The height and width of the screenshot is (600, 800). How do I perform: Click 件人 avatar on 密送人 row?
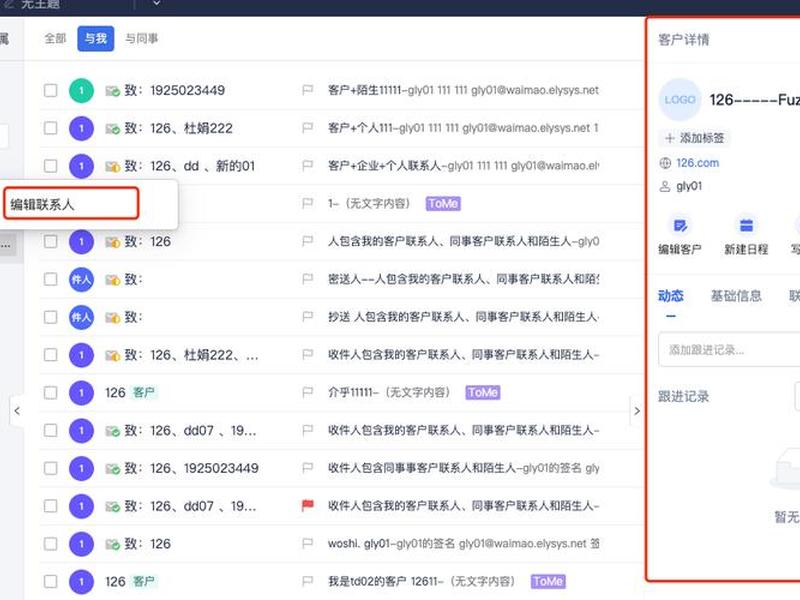point(81,280)
